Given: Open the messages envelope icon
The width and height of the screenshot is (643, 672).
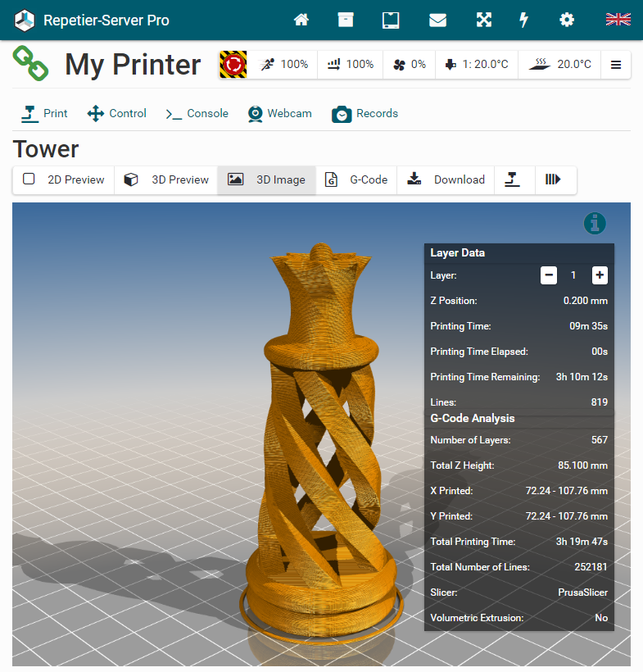Looking at the screenshot, I should (437, 20).
